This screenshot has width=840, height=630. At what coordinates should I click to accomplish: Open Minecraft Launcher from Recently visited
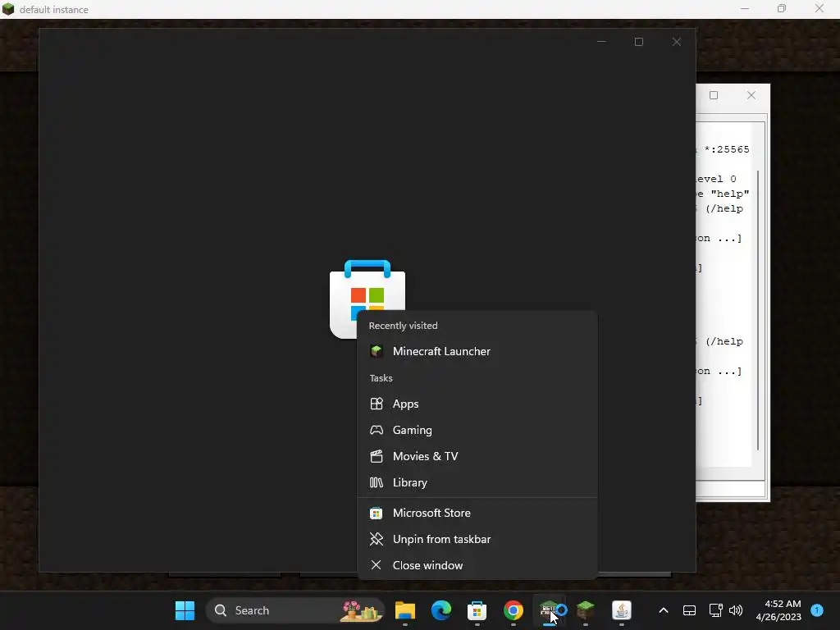point(477,351)
